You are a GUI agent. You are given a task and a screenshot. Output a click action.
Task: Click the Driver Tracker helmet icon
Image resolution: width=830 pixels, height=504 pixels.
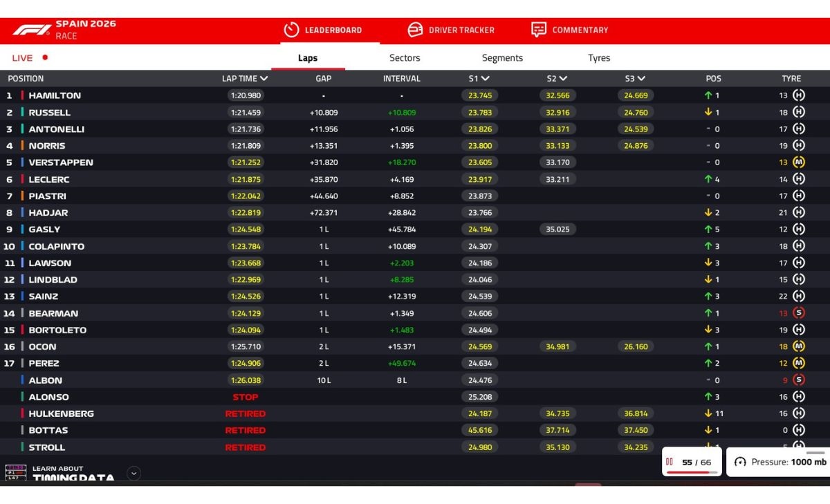(415, 30)
